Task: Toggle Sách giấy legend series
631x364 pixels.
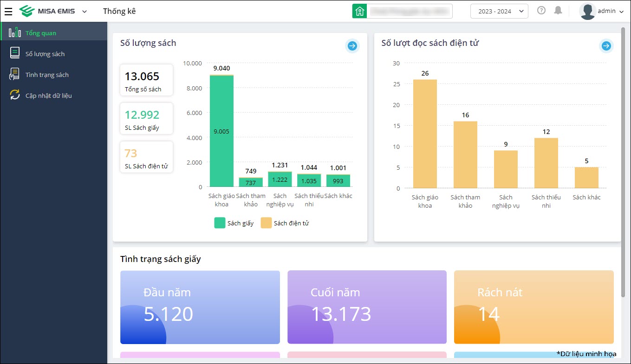Action: click(x=234, y=223)
